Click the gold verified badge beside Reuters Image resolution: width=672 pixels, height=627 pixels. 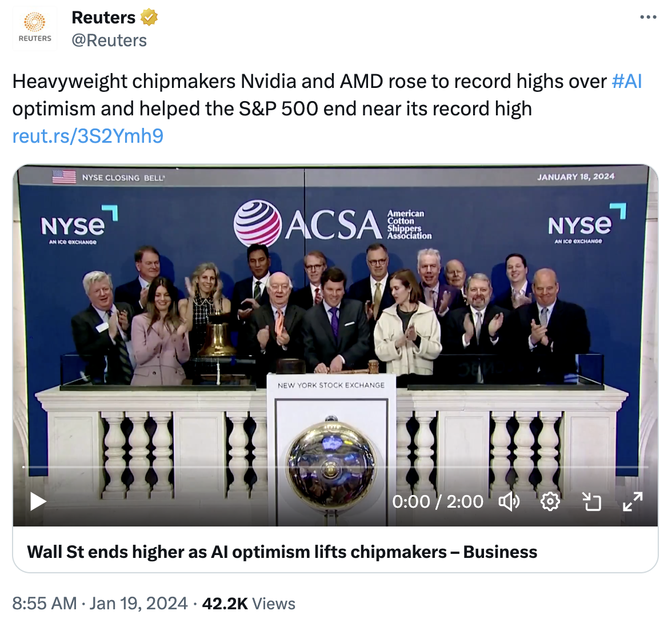[149, 18]
